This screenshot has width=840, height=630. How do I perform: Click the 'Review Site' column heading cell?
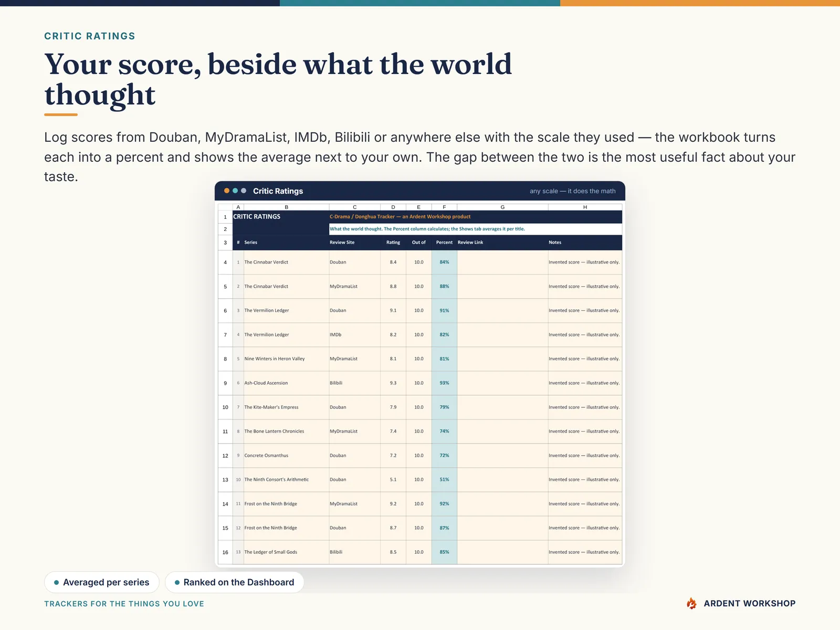(355, 243)
